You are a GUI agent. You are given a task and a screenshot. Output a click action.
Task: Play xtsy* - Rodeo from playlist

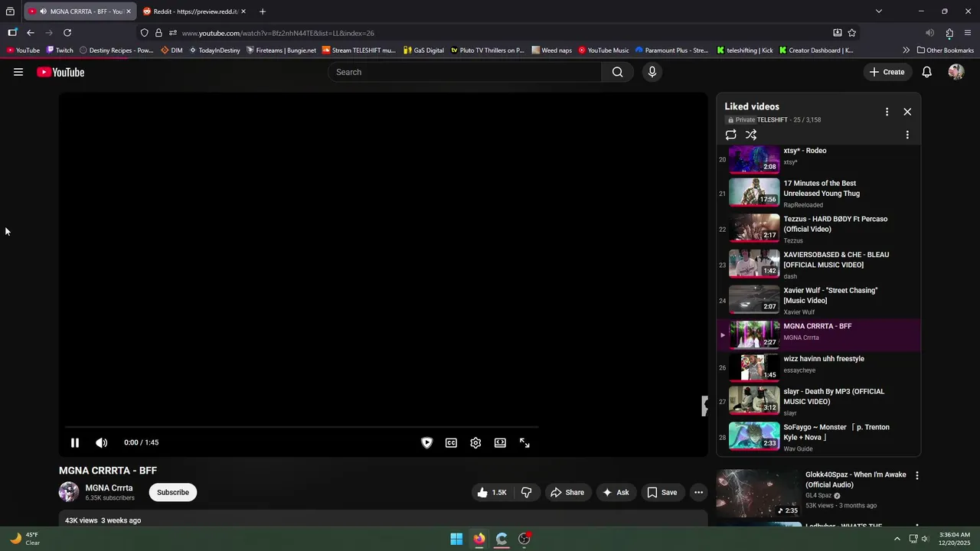pos(818,160)
